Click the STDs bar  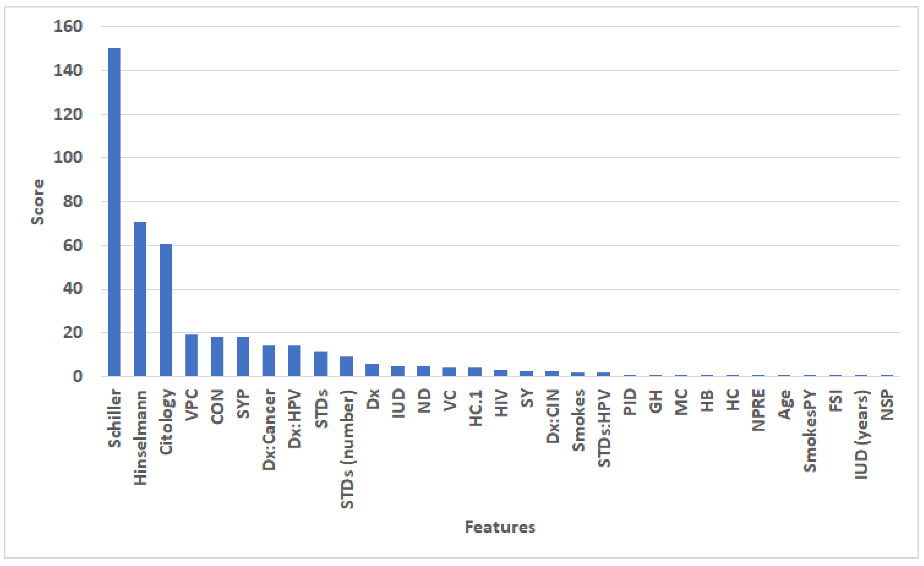[x=320, y=364]
